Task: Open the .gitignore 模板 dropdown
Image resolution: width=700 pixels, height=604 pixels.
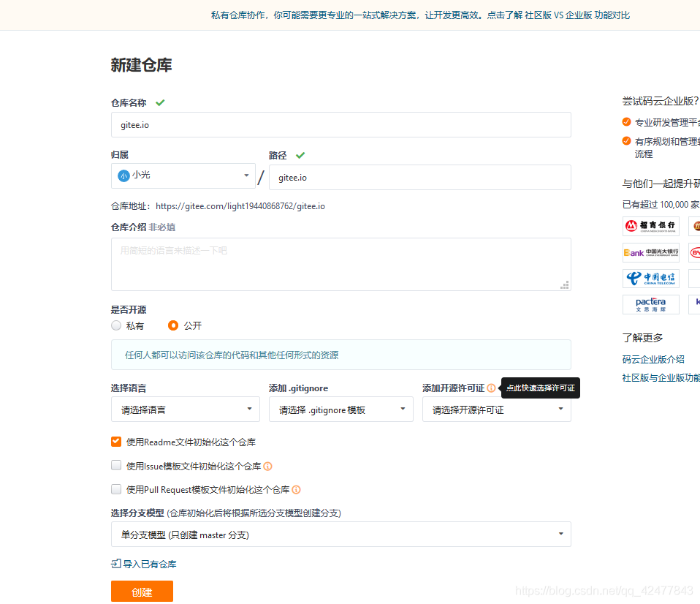Action: pyautogui.click(x=341, y=409)
